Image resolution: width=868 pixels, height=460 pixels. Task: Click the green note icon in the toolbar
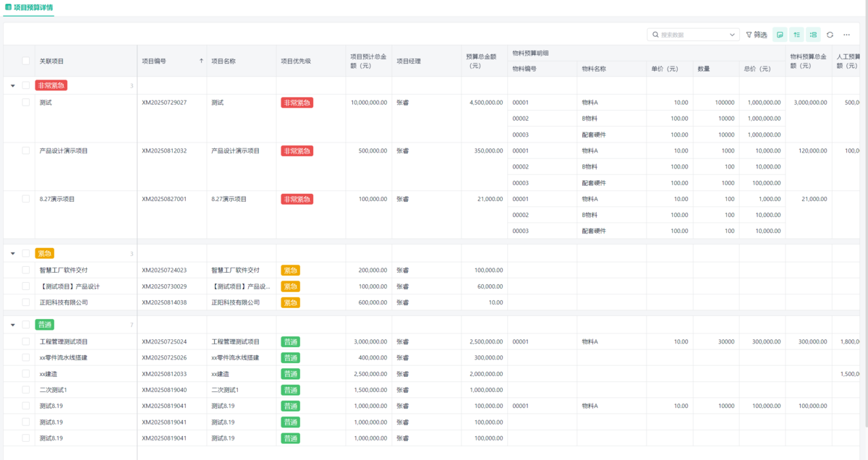point(780,35)
